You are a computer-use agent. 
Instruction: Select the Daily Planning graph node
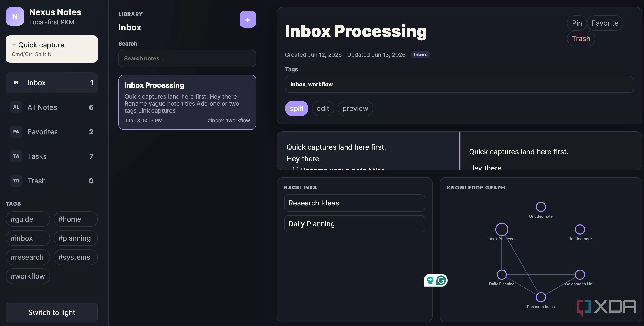point(501,274)
